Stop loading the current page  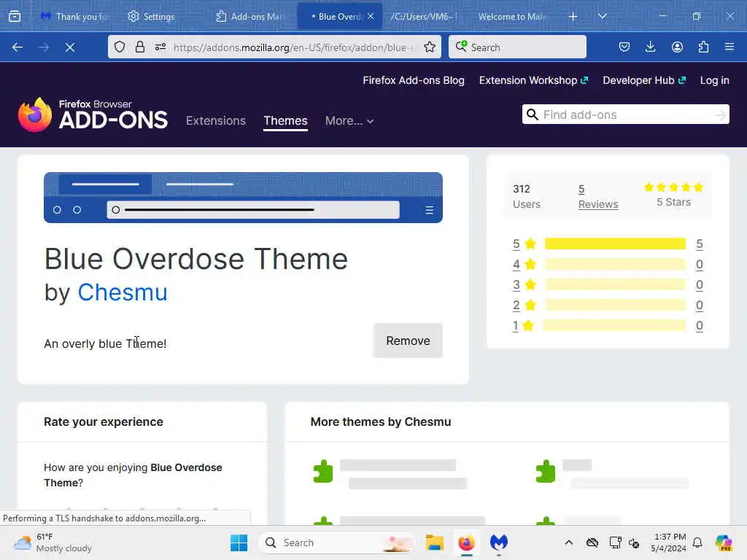[70, 47]
